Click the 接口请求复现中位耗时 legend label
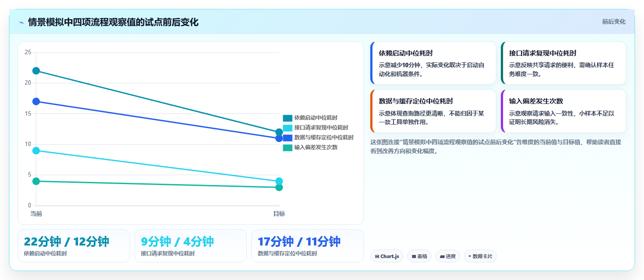This screenshot has height=280, width=644. [x=321, y=128]
